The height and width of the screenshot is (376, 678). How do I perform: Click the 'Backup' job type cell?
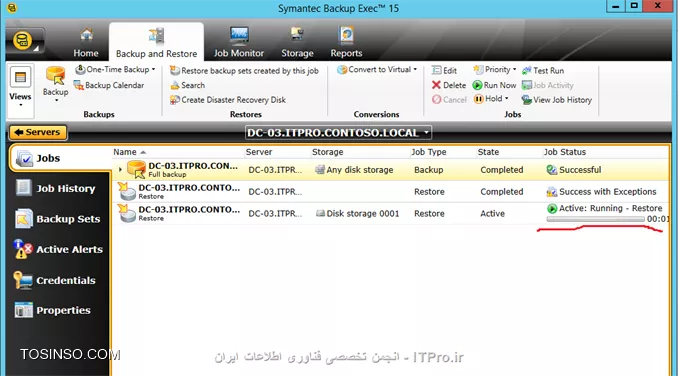click(x=429, y=170)
